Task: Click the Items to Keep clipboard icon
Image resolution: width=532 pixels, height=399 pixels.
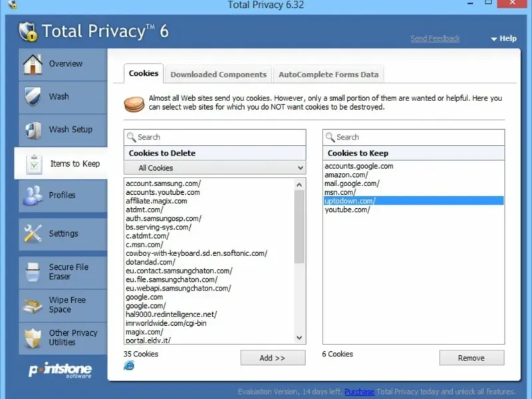Action: click(34, 164)
